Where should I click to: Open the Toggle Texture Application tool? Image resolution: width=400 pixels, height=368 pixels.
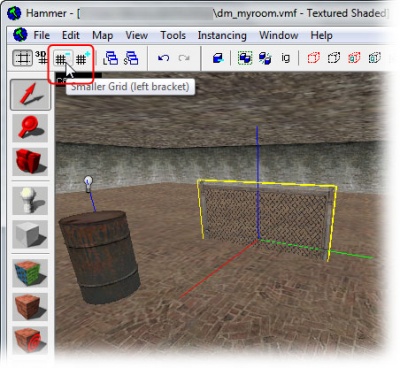click(30, 273)
